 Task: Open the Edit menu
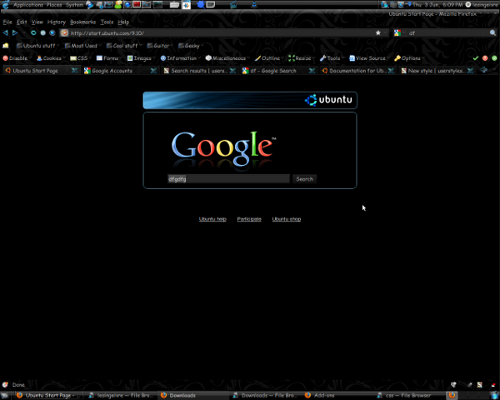[x=22, y=22]
